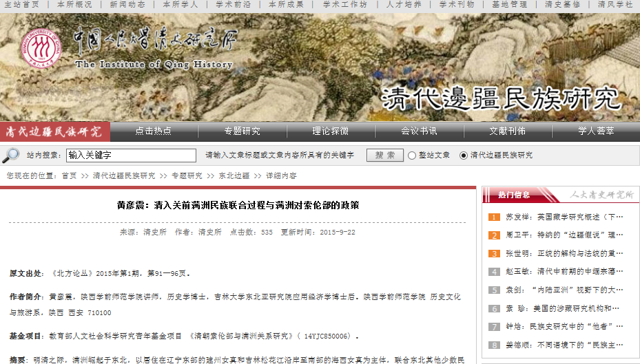Open top menu 清风学社

click(x=615, y=5)
